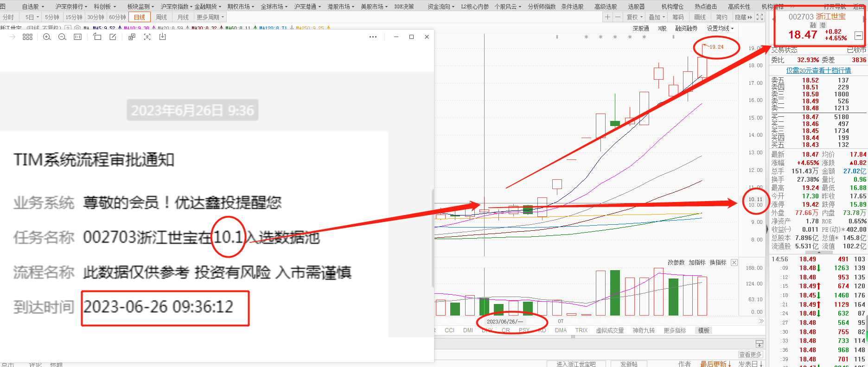
Task: Click the 隐藏 double-arrow hide button
Action: pos(744,17)
